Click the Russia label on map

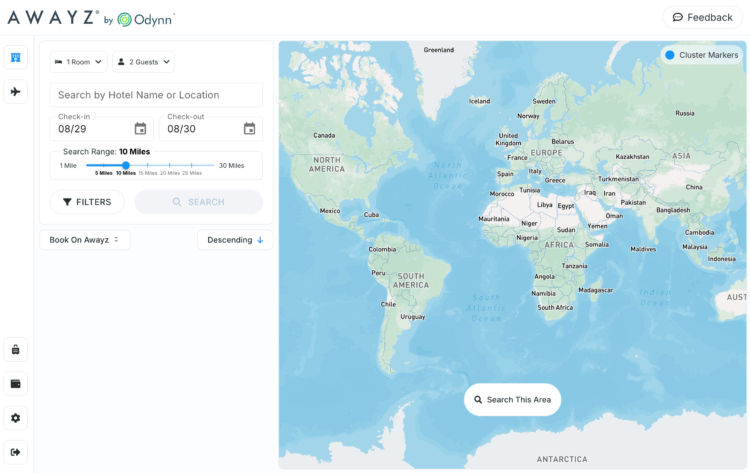point(684,113)
